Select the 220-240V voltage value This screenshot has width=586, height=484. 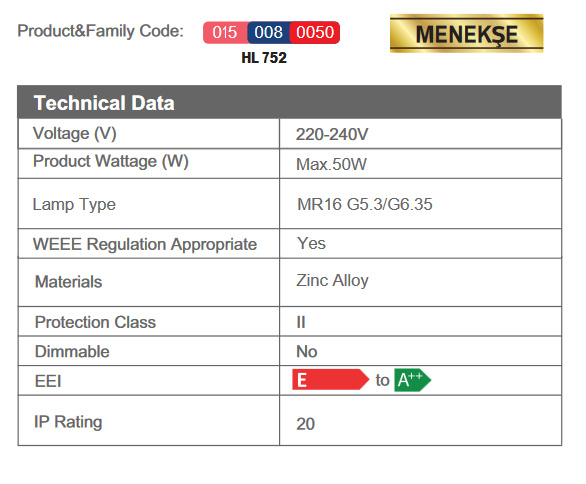pos(332,135)
